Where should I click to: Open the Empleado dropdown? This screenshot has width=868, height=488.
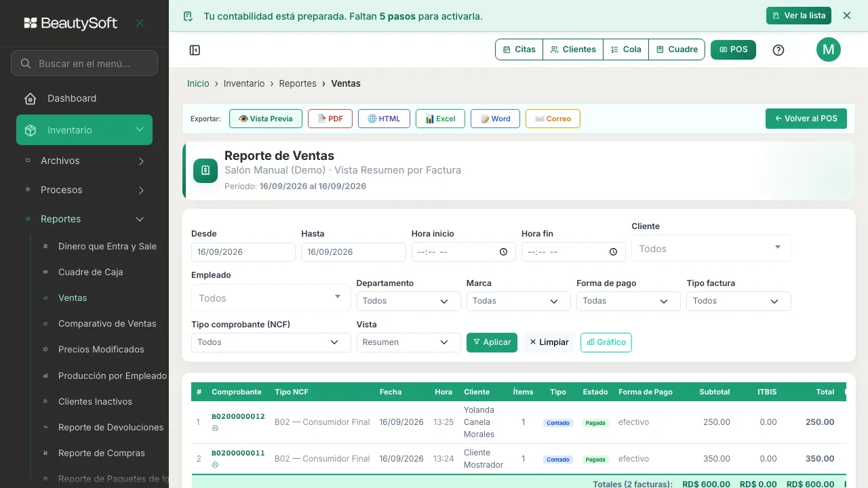(271, 298)
